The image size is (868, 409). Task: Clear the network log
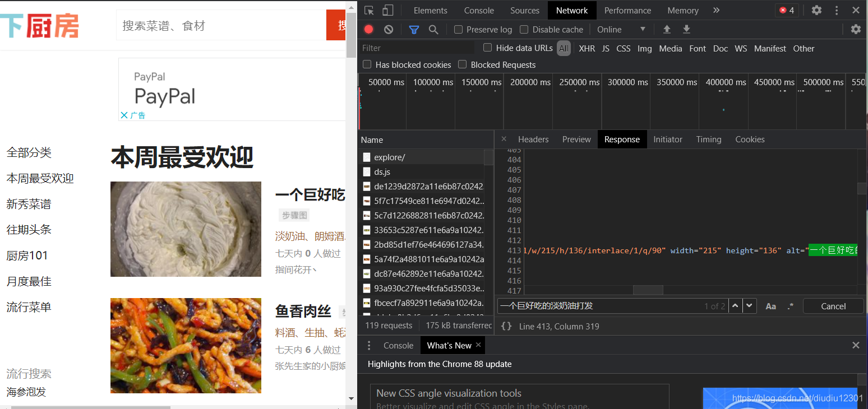(x=389, y=29)
